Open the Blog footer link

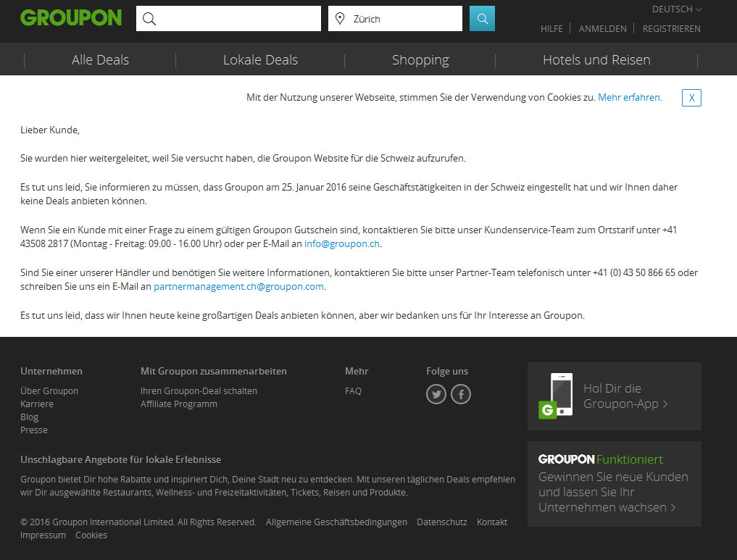(29, 417)
